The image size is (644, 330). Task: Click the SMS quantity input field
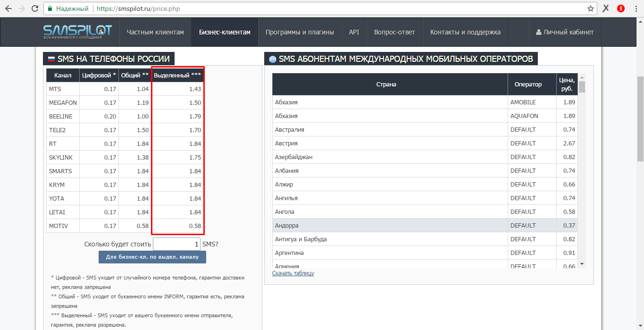176,244
